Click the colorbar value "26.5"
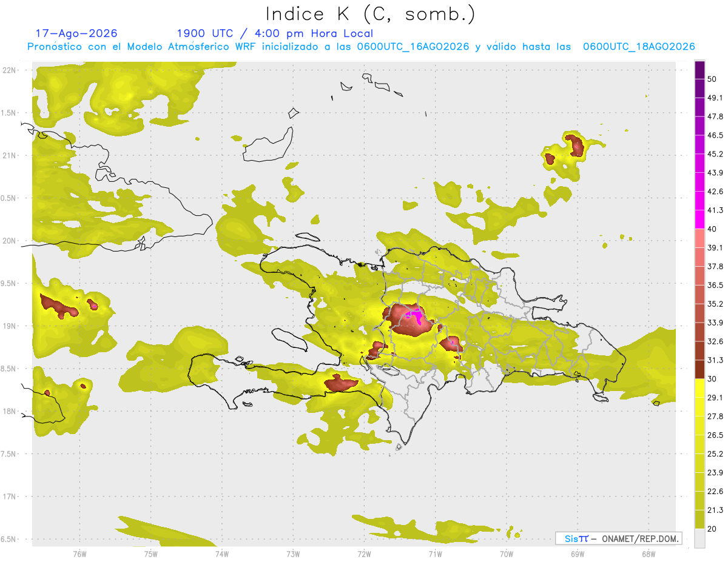 [x=715, y=435]
